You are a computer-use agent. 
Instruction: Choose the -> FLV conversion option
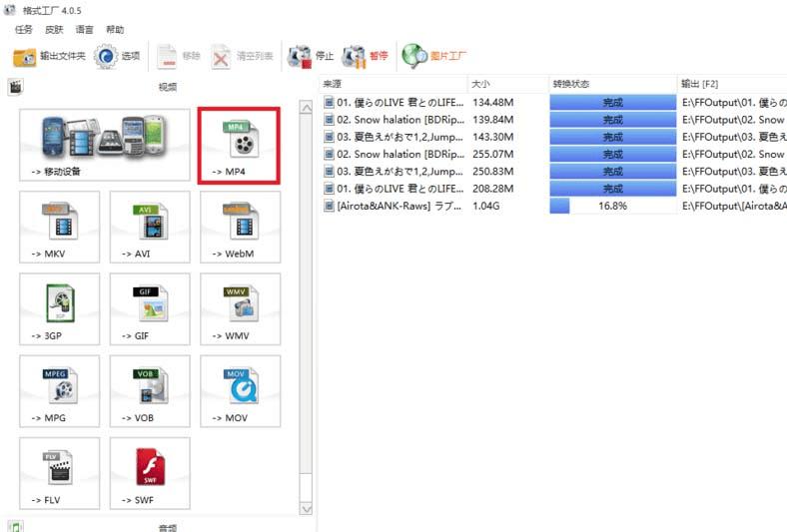(60, 473)
